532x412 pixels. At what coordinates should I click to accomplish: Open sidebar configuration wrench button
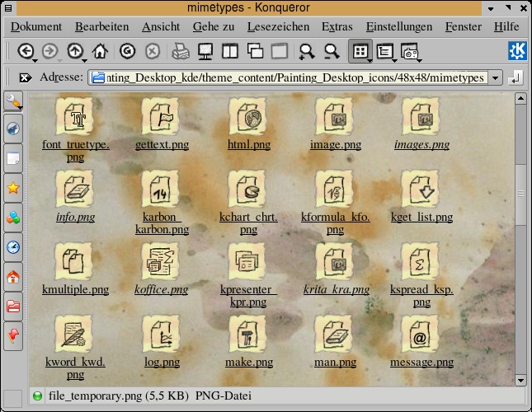(13, 101)
